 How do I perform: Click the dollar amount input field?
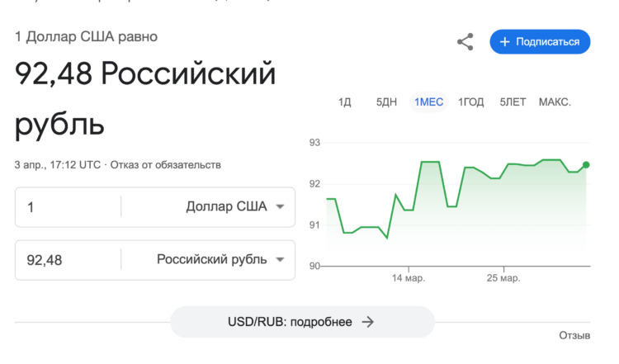[70, 206]
